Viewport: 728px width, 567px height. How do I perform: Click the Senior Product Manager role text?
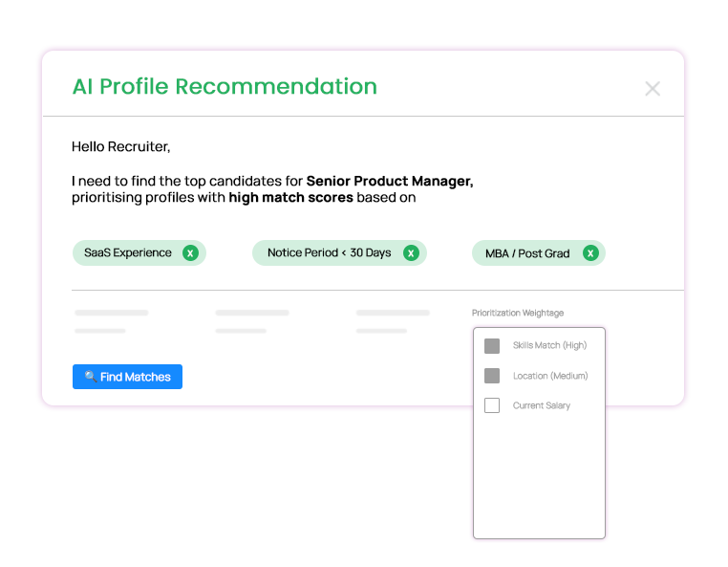point(389,182)
